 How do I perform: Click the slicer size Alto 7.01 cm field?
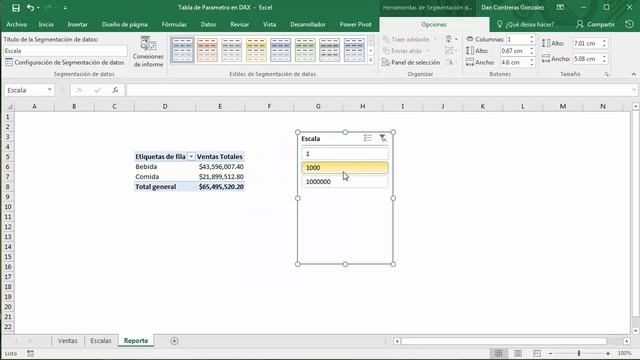(x=587, y=43)
